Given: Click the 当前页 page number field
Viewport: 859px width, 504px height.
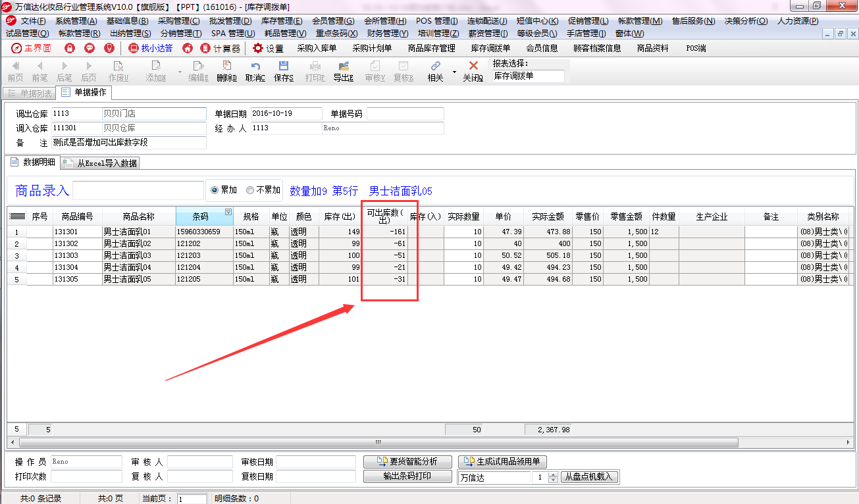Looking at the screenshot, I should 192,499.
